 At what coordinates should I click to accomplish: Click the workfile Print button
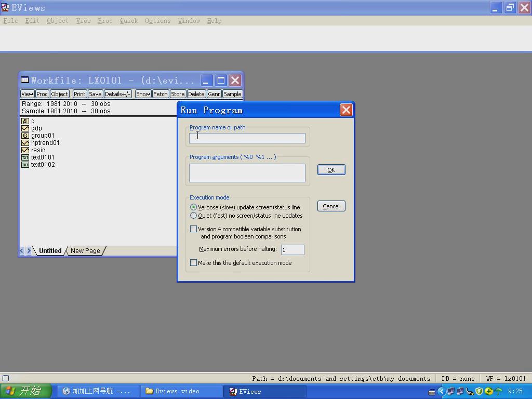(x=79, y=94)
